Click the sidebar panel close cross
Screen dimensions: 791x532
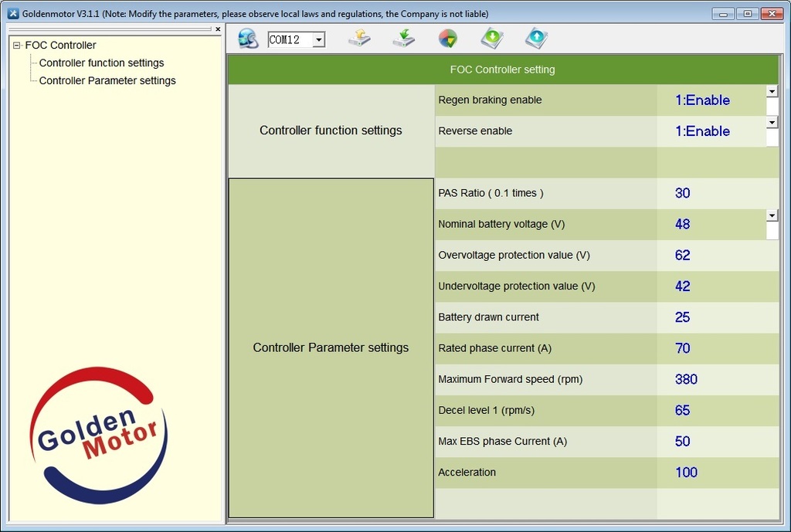pyautogui.click(x=218, y=29)
